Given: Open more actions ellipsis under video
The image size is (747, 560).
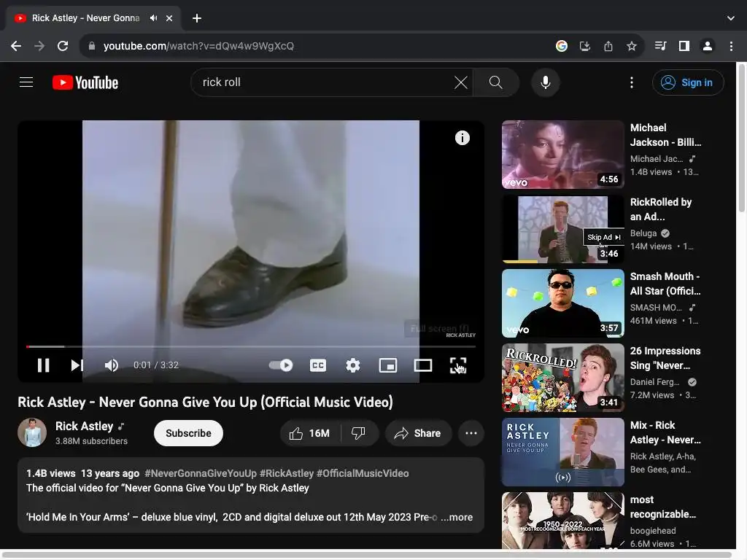Looking at the screenshot, I should tap(471, 433).
